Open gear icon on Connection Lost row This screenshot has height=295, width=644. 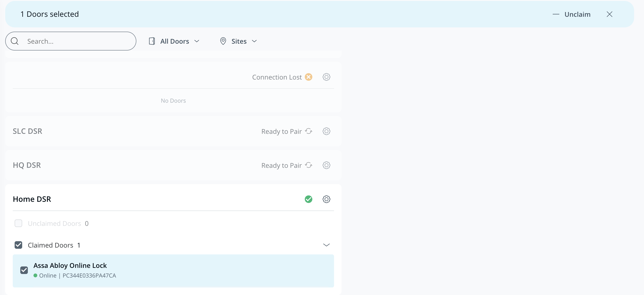(x=326, y=77)
